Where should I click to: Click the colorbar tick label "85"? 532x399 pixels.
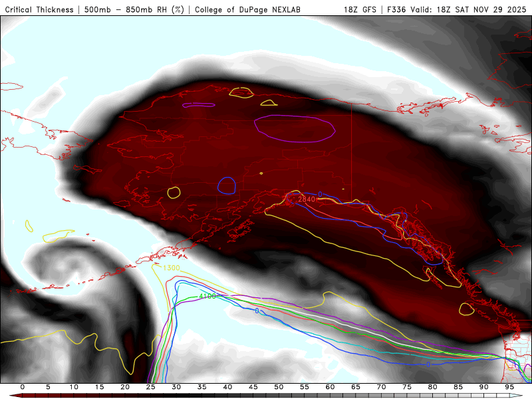click(458, 387)
